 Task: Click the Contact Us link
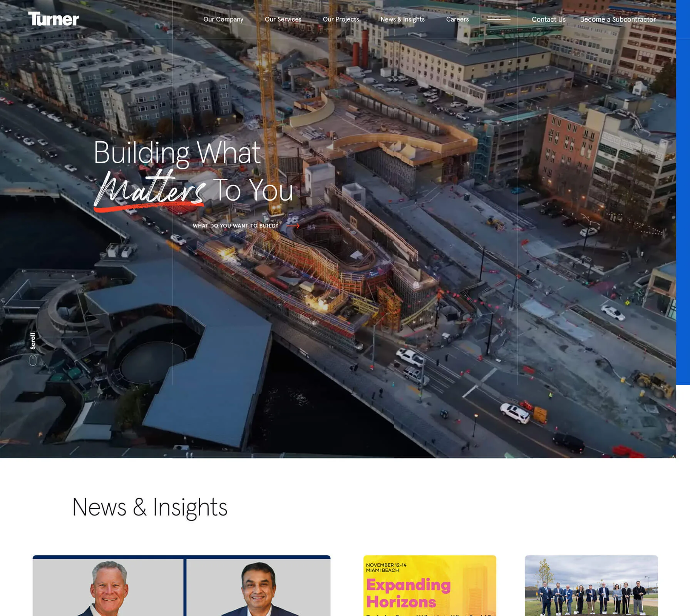pos(549,19)
